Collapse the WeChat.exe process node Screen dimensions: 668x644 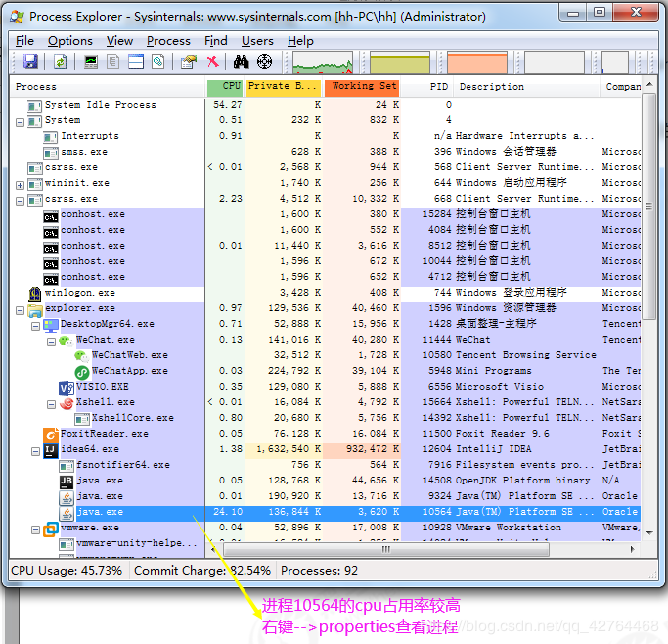[x=51, y=343]
